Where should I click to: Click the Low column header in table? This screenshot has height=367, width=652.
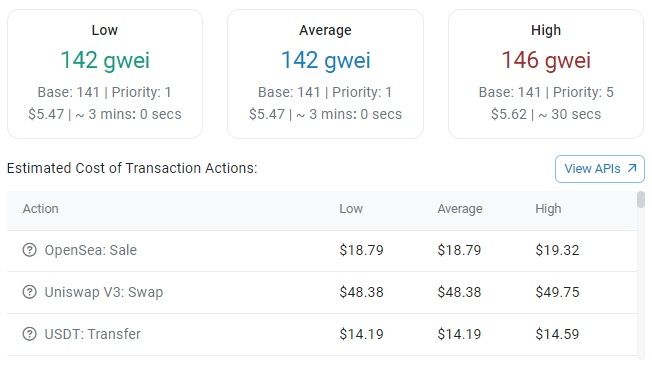[x=351, y=209]
